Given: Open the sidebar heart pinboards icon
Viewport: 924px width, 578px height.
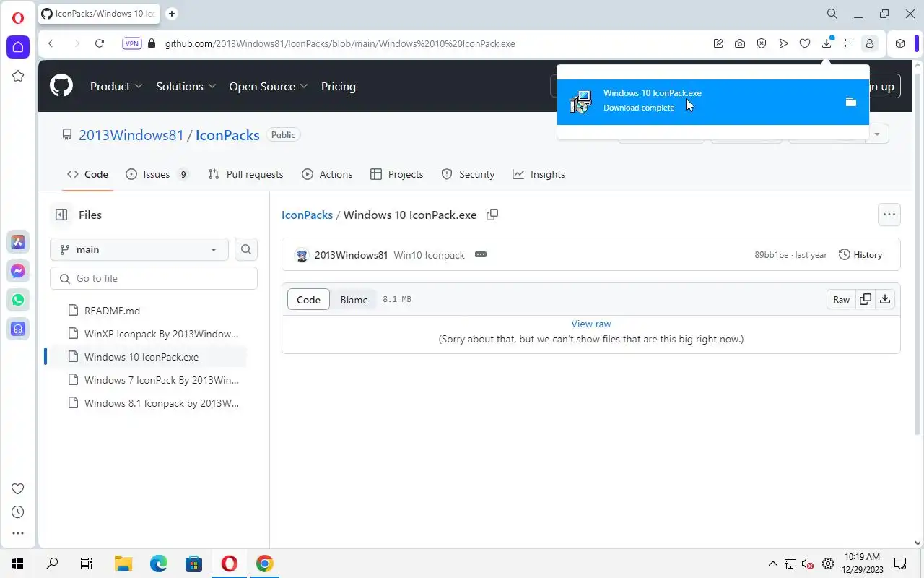Looking at the screenshot, I should 18,488.
